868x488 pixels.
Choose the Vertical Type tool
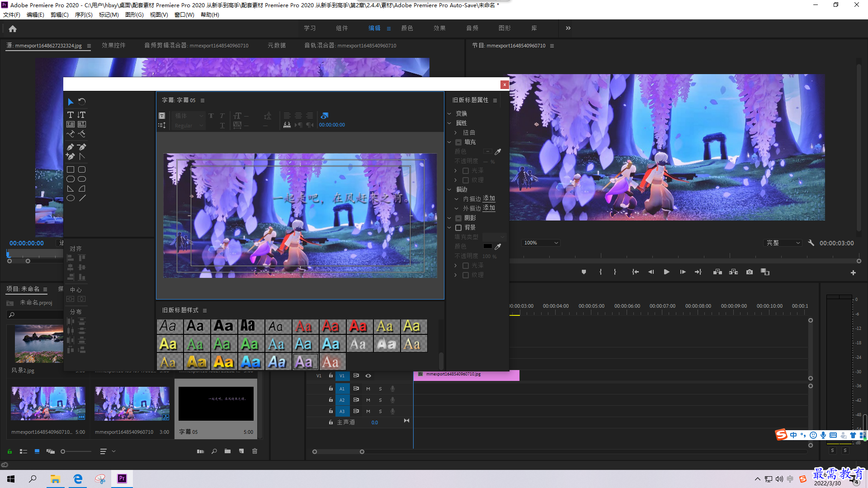[x=82, y=115]
